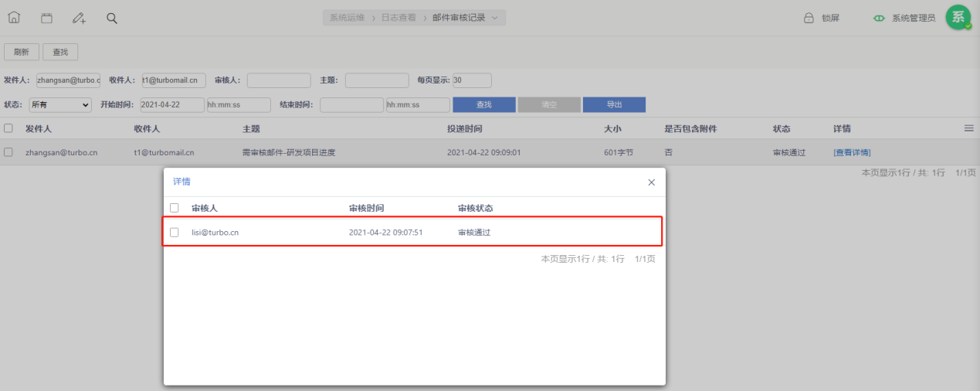Select the zhangsan@turbo.cn mail row checkbox
The height and width of the screenshot is (391, 980).
point(8,152)
